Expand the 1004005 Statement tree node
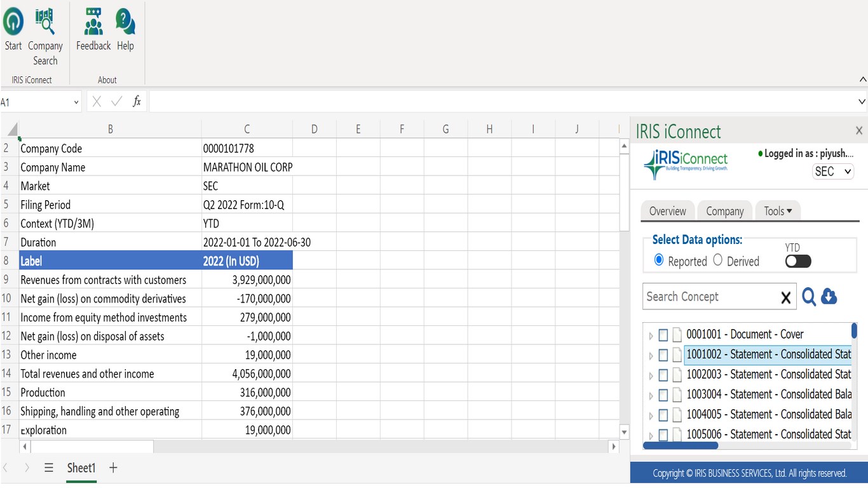The image size is (868, 488). [x=651, y=416]
